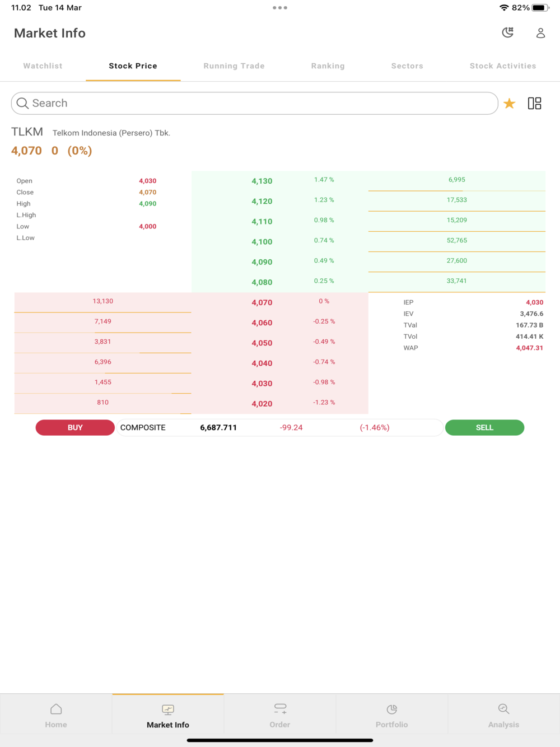Open the Home icon in the bottom bar

56,709
